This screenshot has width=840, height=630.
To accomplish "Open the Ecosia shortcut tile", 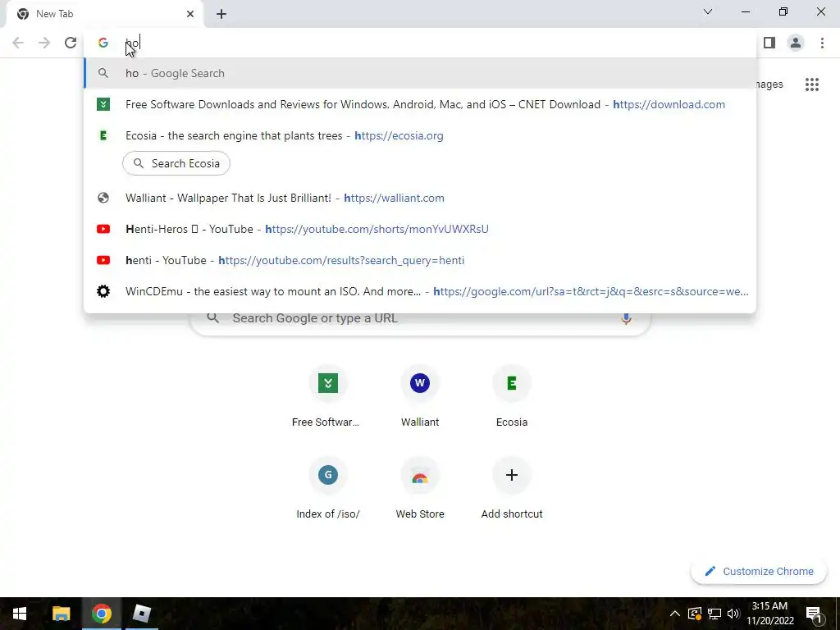I will pyautogui.click(x=512, y=396).
